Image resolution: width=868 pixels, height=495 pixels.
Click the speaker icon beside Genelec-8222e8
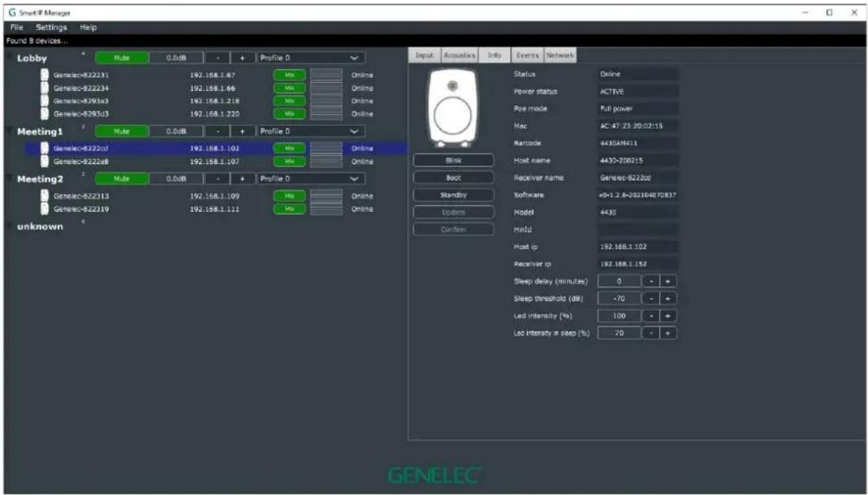click(x=44, y=161)
